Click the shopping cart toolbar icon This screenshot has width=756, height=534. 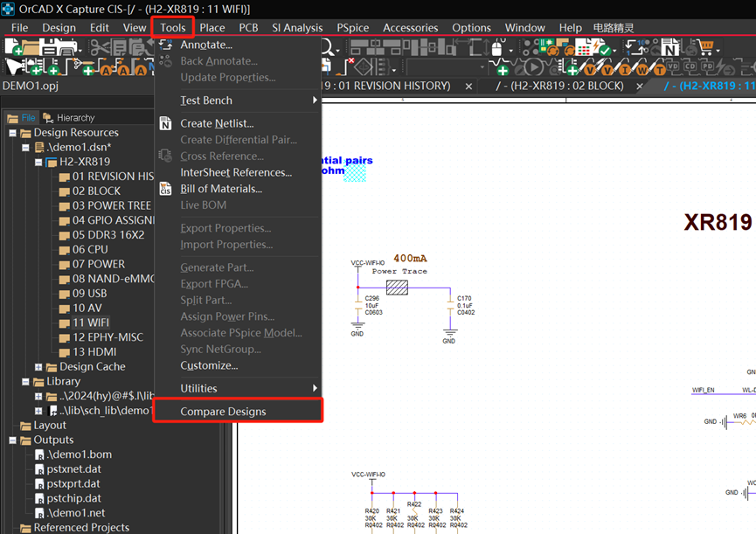705,48
